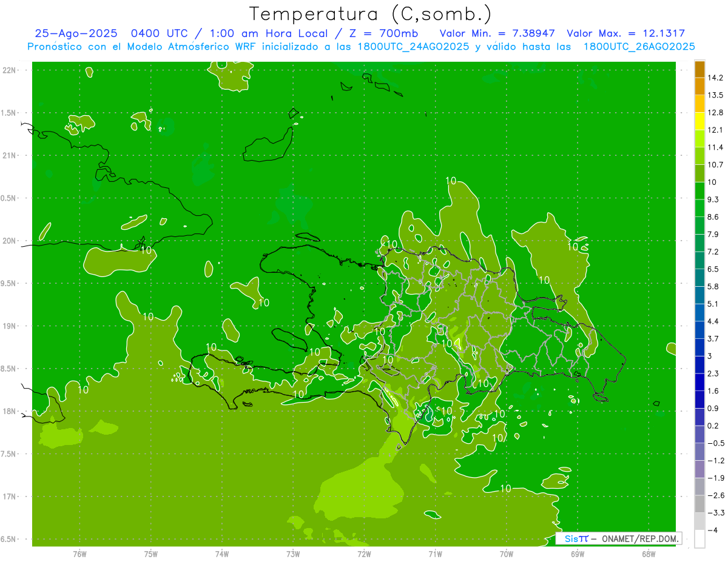Click the '69W' longitude axis label
This screenshot has height=562, width=728.
click(x=577, y=554)
